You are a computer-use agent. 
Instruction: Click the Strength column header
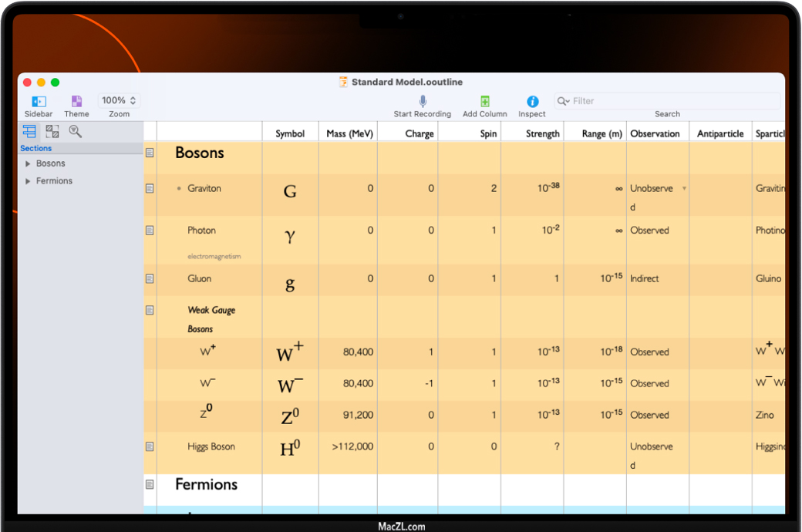[x=543, y=133]
